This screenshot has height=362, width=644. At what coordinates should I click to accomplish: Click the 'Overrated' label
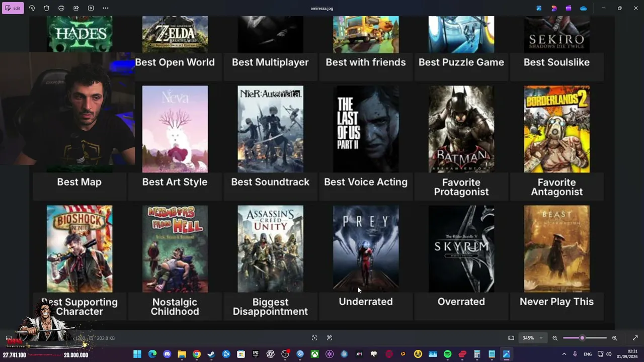click(461, 302)
